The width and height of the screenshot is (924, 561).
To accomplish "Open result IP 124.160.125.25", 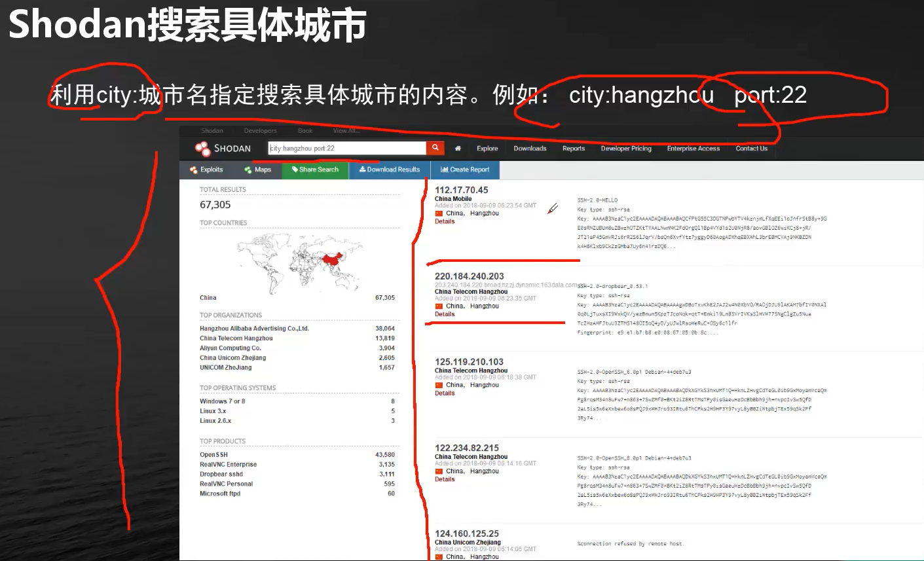I will point(466,534).
